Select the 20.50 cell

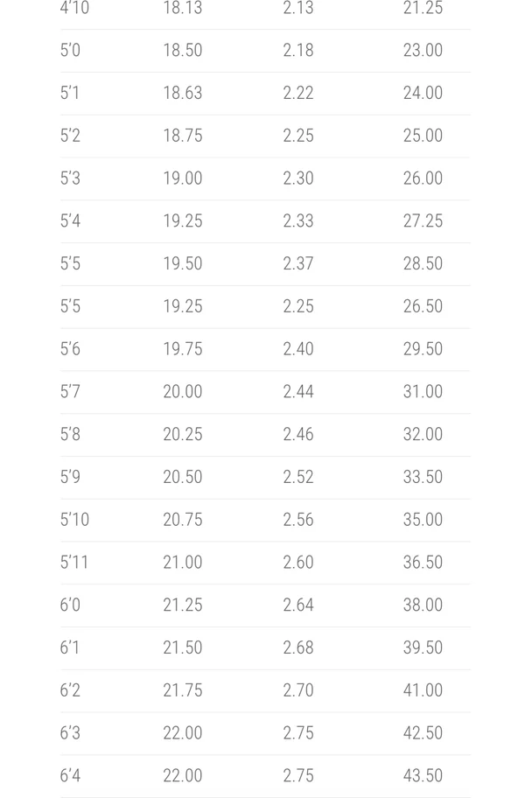point(182,477)
